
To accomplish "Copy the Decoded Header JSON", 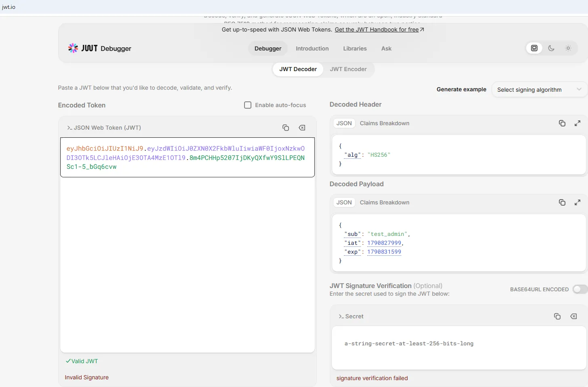I will [562, 123].
